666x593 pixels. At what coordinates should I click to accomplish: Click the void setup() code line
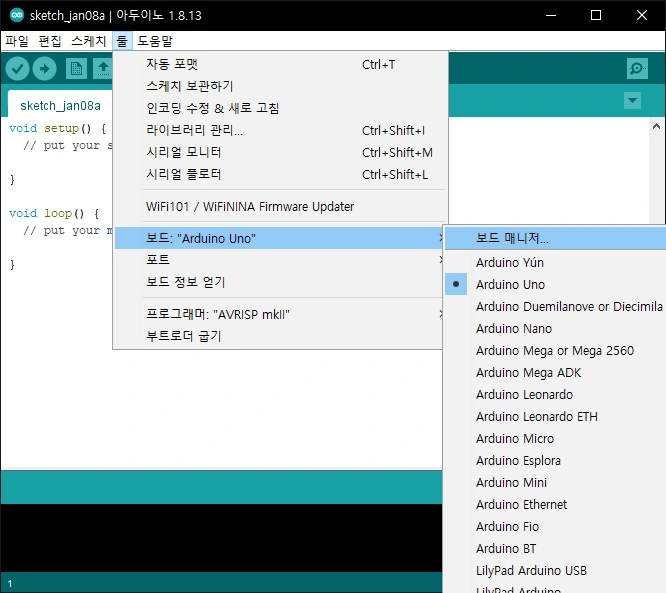pos(57,128)
